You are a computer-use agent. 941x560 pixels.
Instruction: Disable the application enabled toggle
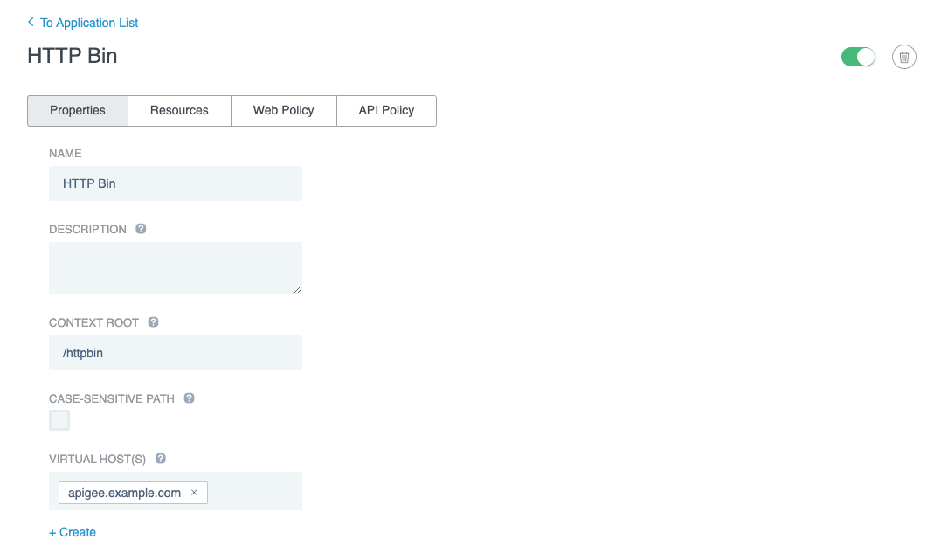coord(858,56)
